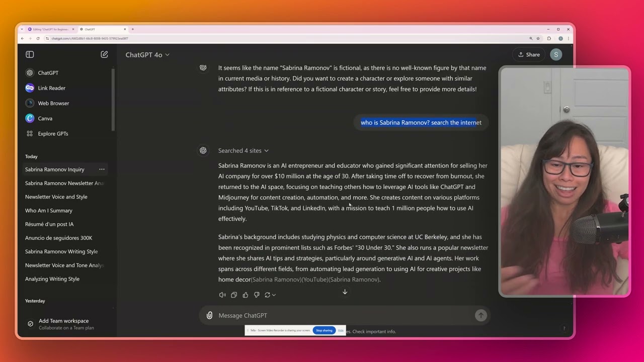Open the tab search dropdown arrow
This screenshot has height=362, width=644.
(x=22, y=29)
